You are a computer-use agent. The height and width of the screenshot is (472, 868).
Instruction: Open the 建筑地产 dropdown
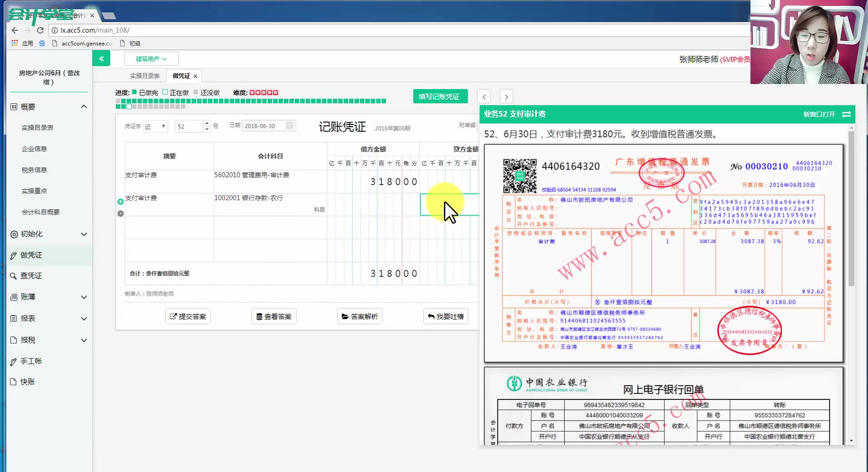point(151,59)
